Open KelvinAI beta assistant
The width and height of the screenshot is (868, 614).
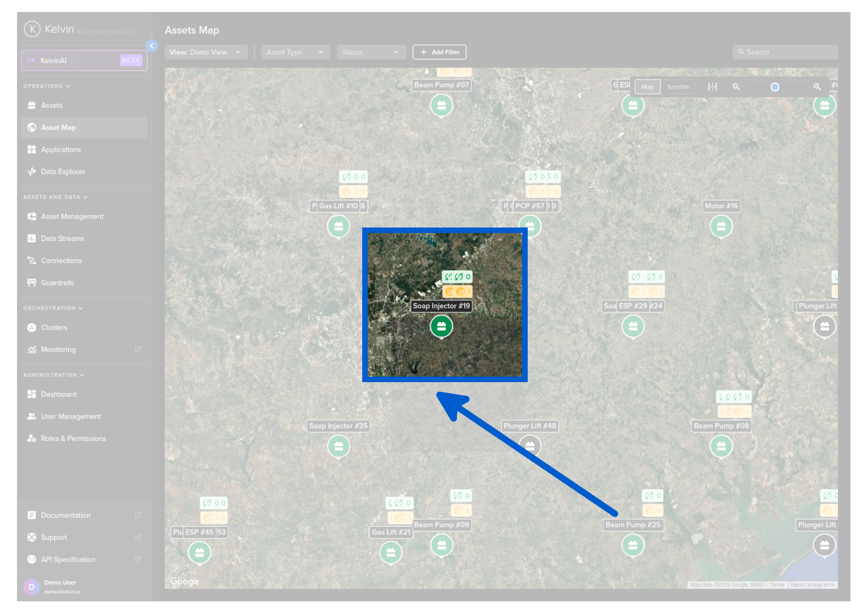[84, 60]
